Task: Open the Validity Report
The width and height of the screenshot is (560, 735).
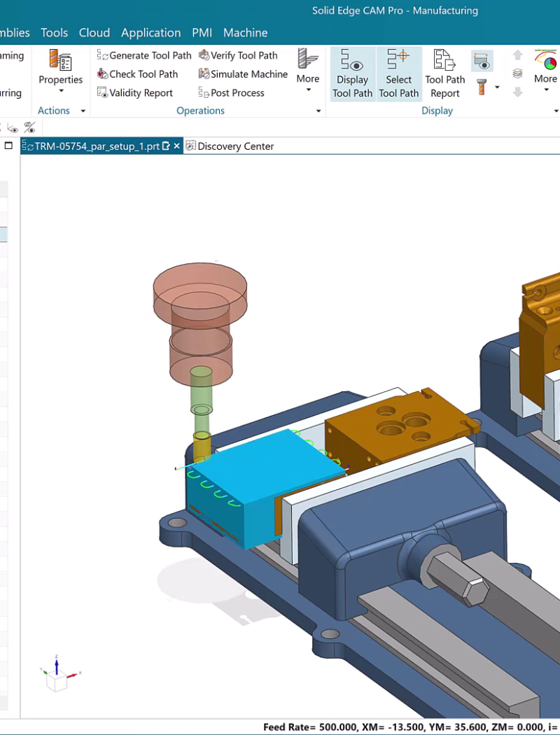Action: coord(135,93)
